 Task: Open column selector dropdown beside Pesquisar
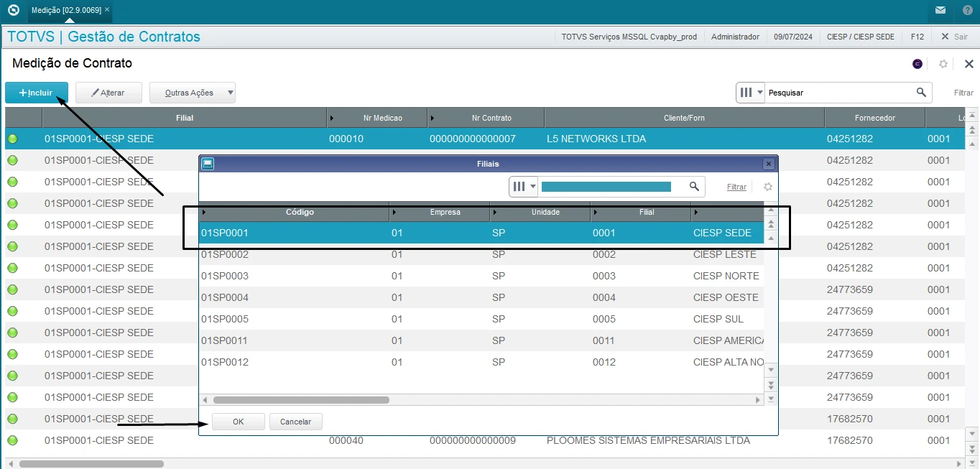[x=751, y=93]
